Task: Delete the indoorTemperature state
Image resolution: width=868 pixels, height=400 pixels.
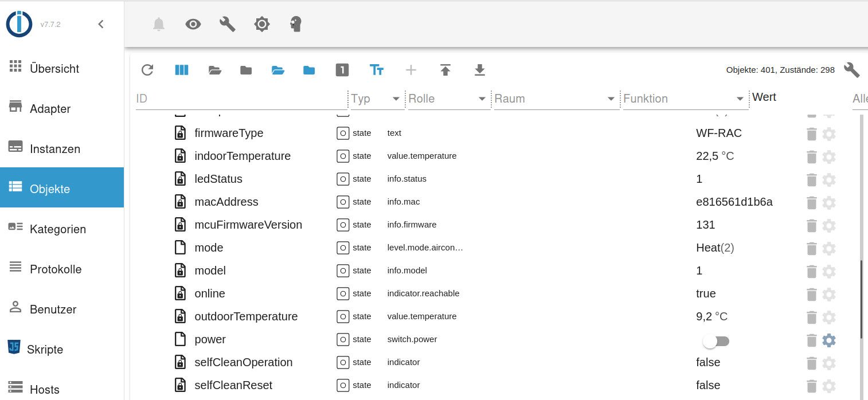Action: coord(811,157)
